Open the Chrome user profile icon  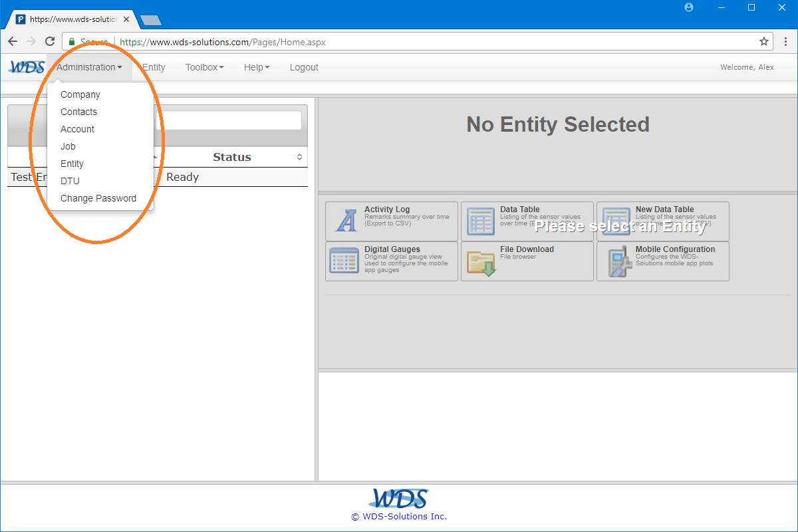point(689,7)
